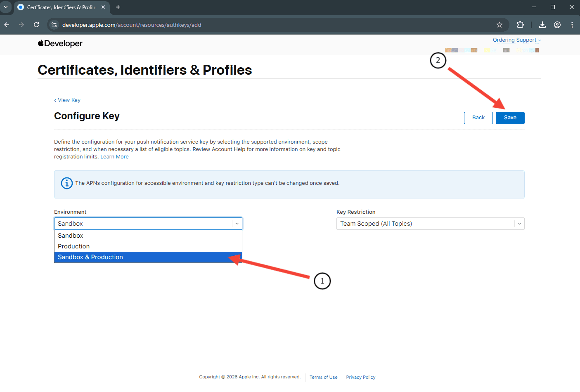Open the tab search chevron
Viewport: 580px width, 392px height.
(6, 7)
